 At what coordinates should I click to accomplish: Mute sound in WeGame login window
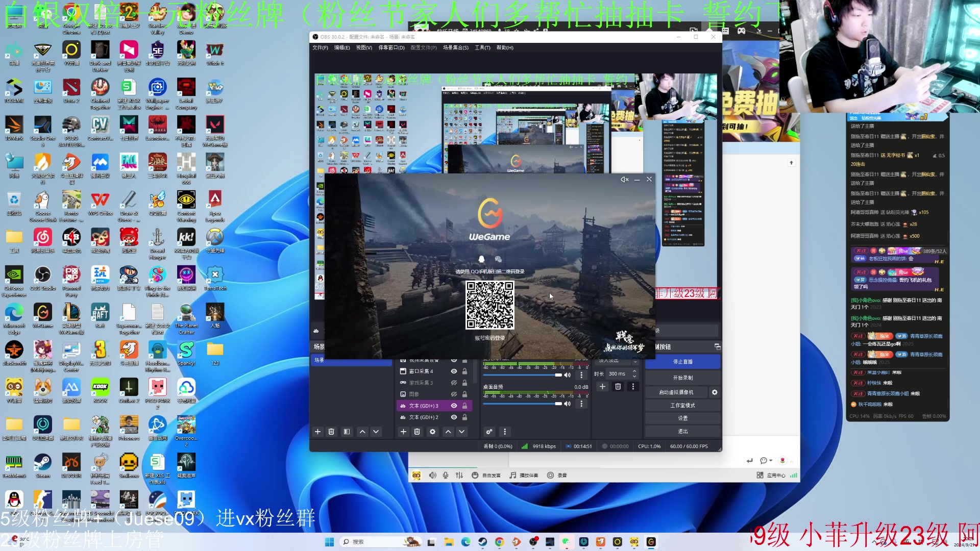[x=624, y=180]
